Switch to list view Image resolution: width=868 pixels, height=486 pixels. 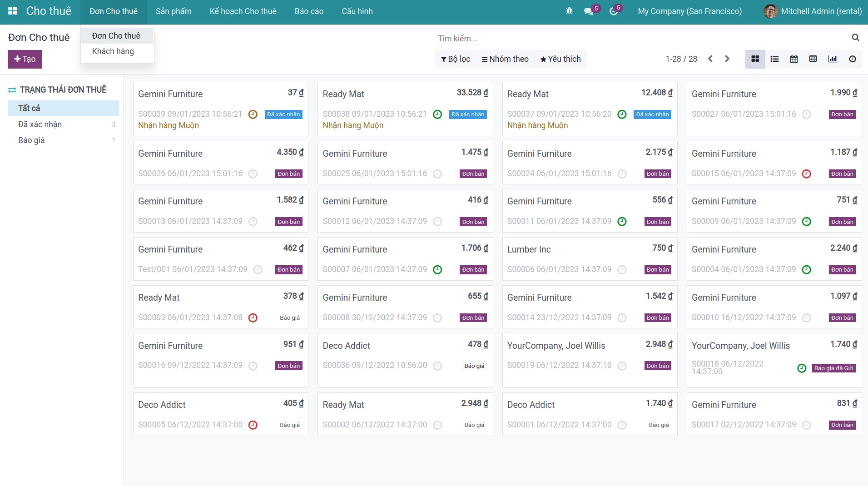pos(774,59)
